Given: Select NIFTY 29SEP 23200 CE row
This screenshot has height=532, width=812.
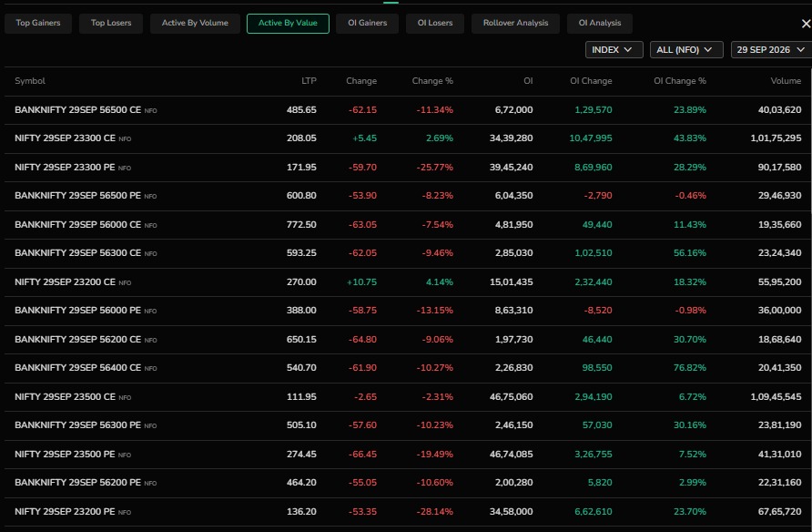Looking at the screenshot, I should coord(408,282).
